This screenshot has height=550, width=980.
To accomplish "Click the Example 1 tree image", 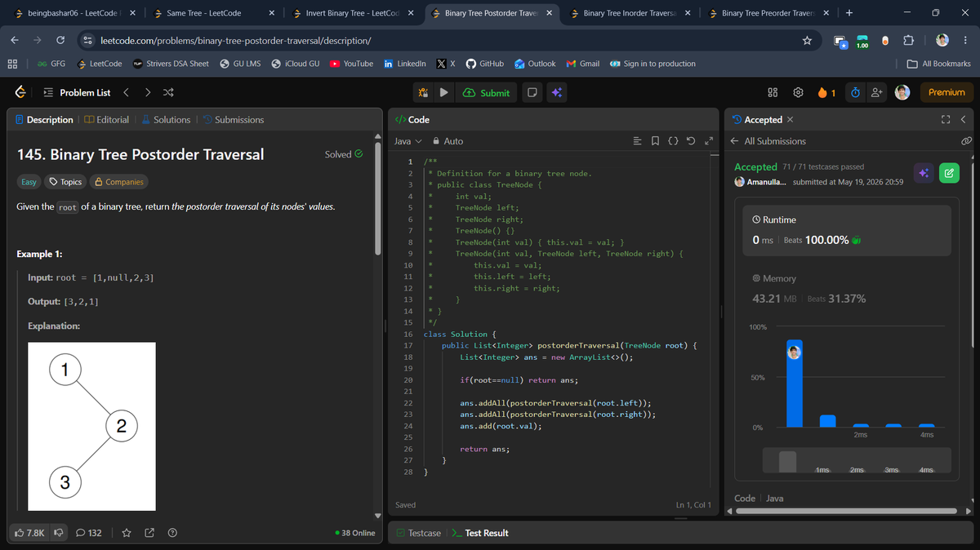I will (x=91, y=426).
